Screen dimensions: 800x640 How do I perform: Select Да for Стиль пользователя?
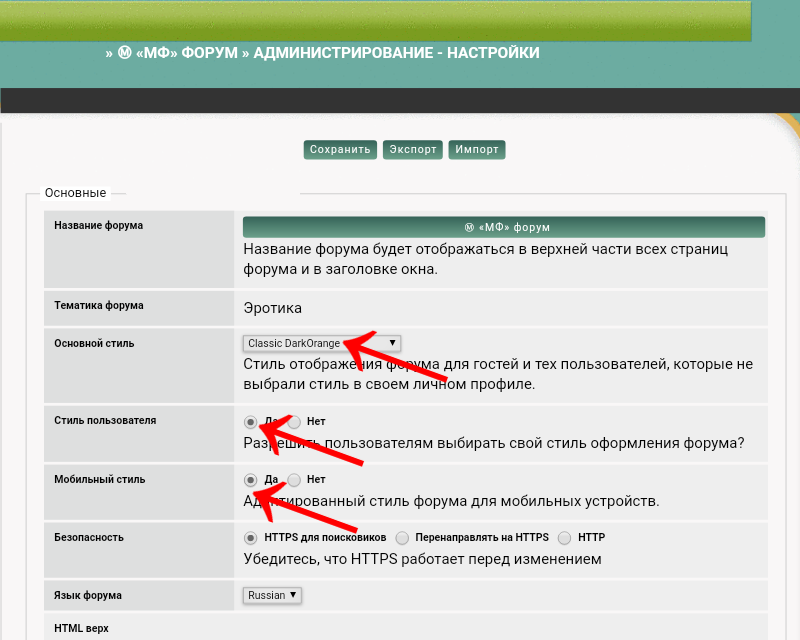250,422
